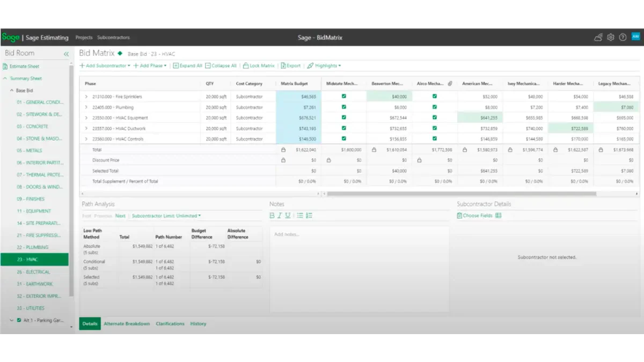
Task: Expand the 23557.000 HVAC Ductwork phase
Action: tap(86, 128)
